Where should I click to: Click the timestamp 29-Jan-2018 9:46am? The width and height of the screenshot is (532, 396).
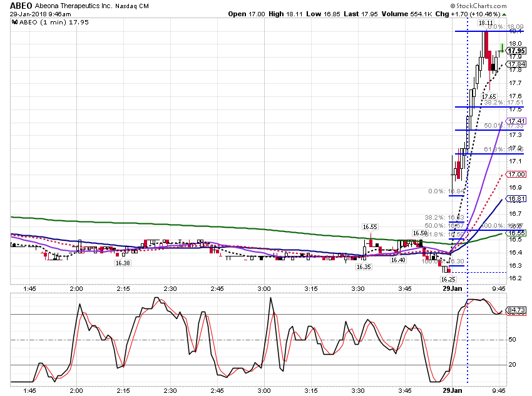click(x=41, y=14)
